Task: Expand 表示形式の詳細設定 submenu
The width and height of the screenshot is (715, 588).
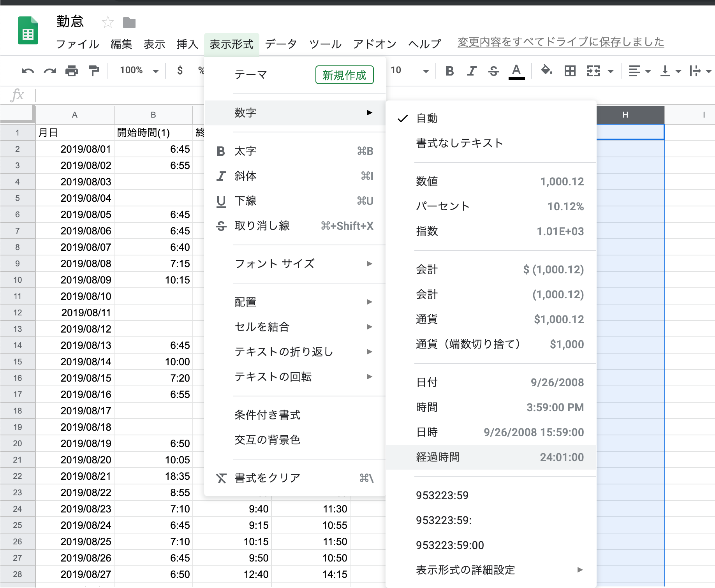Action: pos(491,570)
